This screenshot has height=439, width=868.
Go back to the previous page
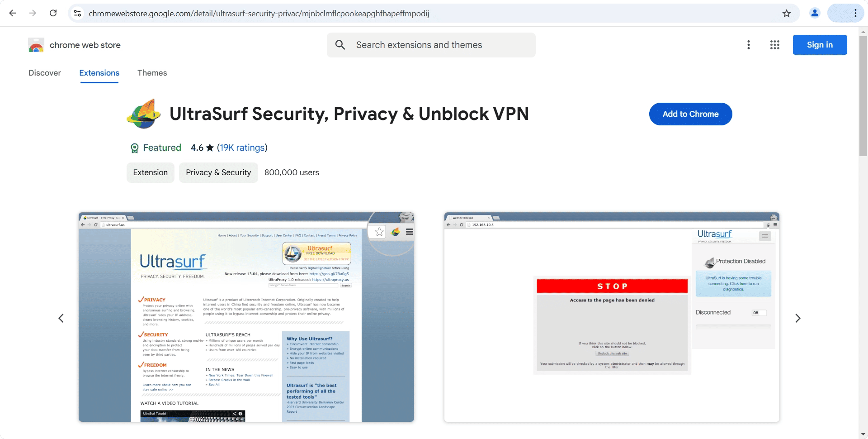point(13,13)
